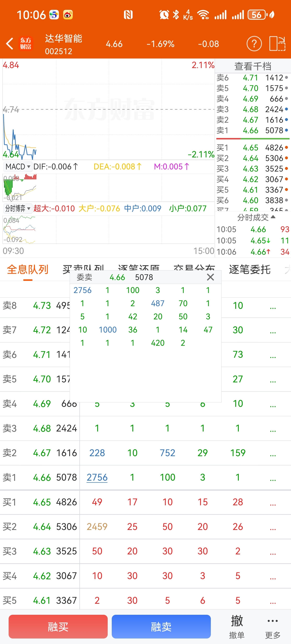Select the 2459 order in 买2 row
Screen dimensions: 291x644
(97, 527)
